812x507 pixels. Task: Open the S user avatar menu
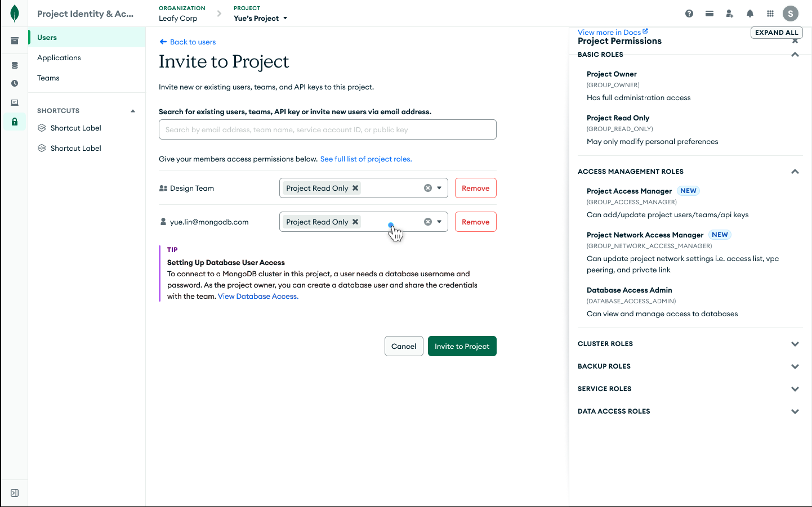point(791,14)
